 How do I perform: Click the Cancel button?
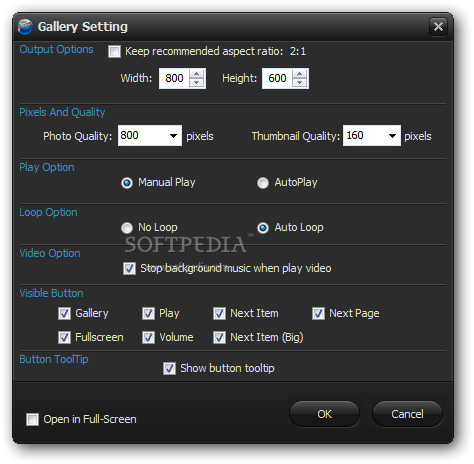407,414
